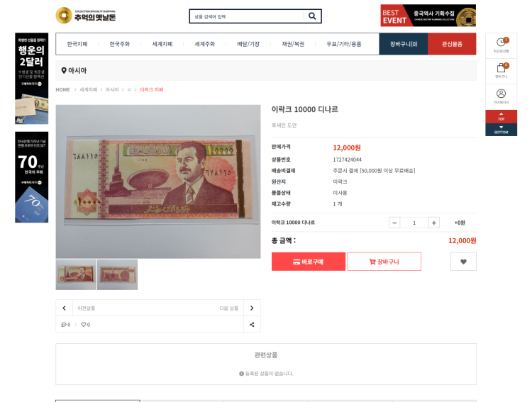The width and height of the screenshot is (532, 402).
Task: Select the banknote front thumbnail
Action: click(76, 274)
